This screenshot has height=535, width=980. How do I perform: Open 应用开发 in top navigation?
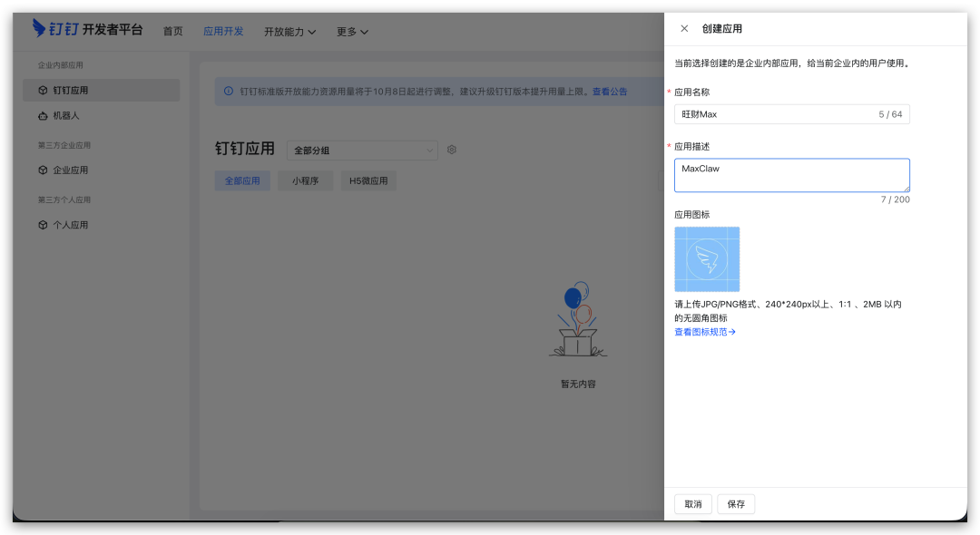(223, 32)
